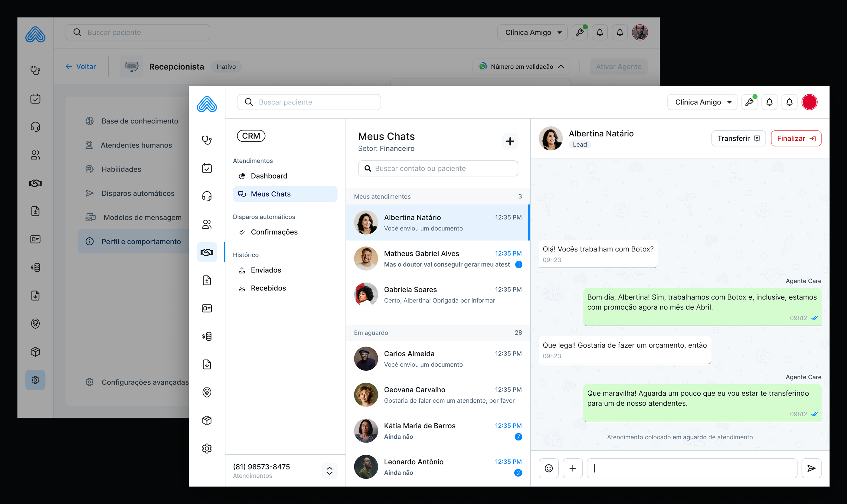Open Recebidos in Histórico
Viewport: 847px width, 504px height.
click(x=285, y=288)
